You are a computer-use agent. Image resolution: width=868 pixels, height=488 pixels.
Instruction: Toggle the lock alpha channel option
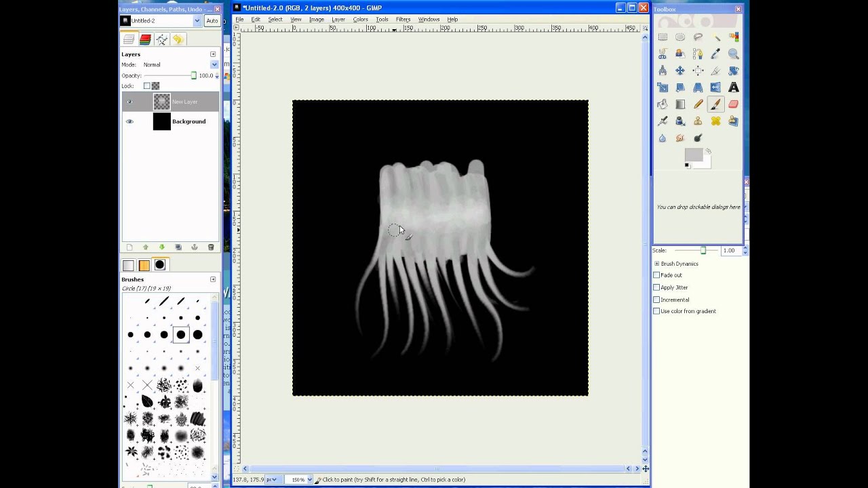pos(155,86)
